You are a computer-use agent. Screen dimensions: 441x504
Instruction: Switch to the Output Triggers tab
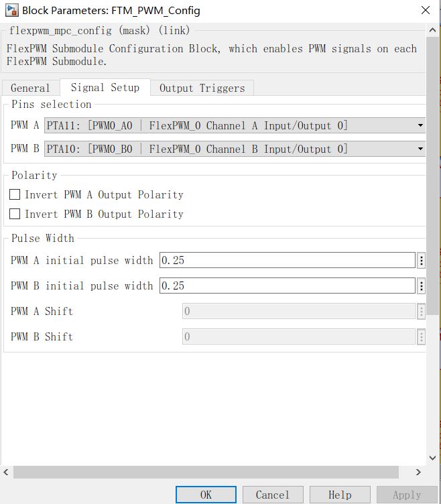tap(202, 88)
